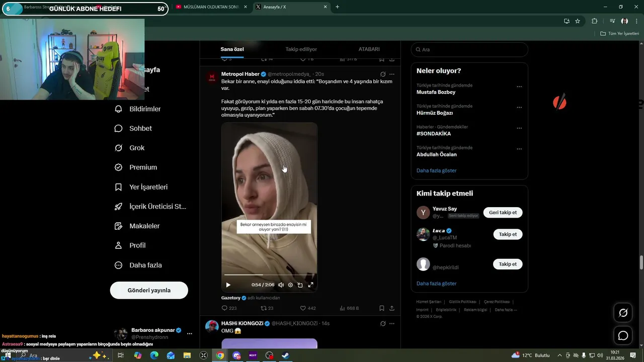
Task: Click Geri takip et for Yavuz Say
Action: (503, 213)
